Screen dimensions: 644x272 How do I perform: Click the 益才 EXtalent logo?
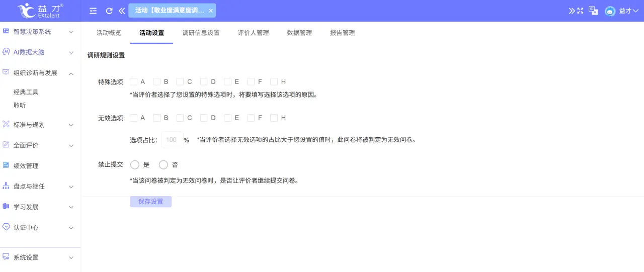click(x=40, y=11)
